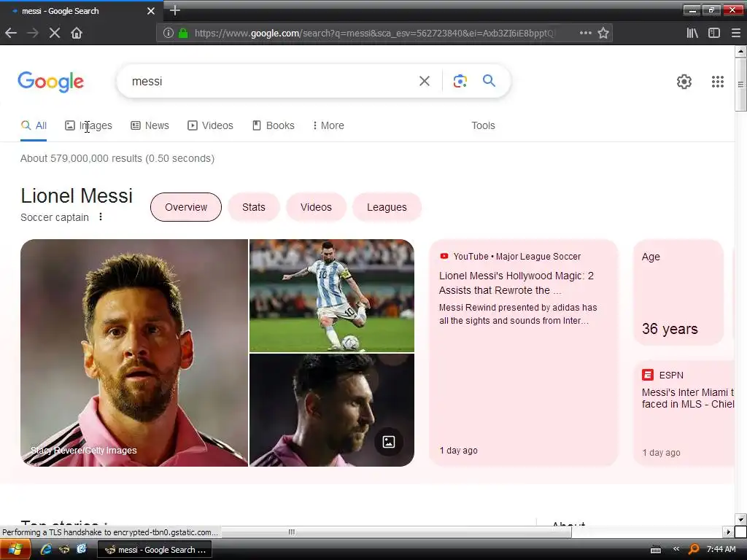
Task: Click the Google logo
Action: [51, 82]
